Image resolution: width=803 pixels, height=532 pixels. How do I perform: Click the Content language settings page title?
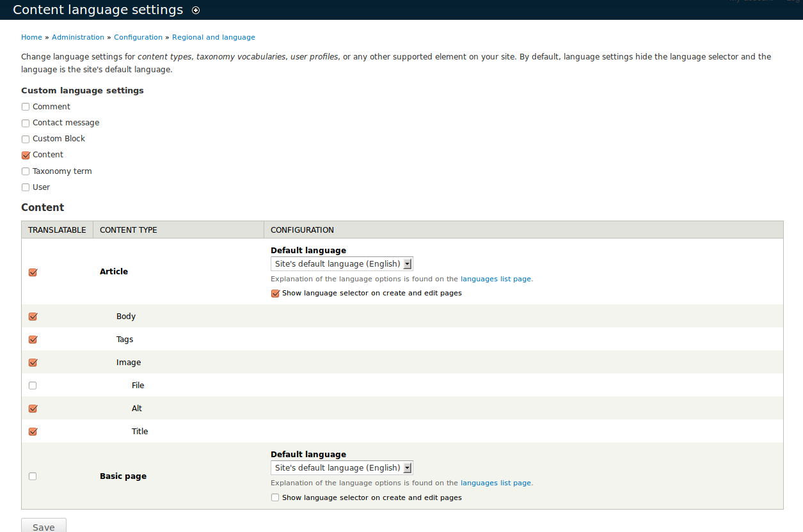(x=98, y=10)
